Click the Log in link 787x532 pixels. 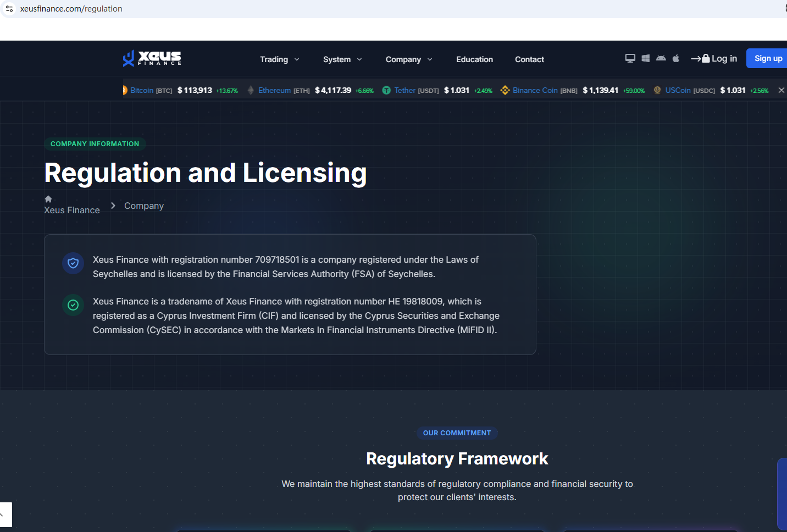point(714,59)
